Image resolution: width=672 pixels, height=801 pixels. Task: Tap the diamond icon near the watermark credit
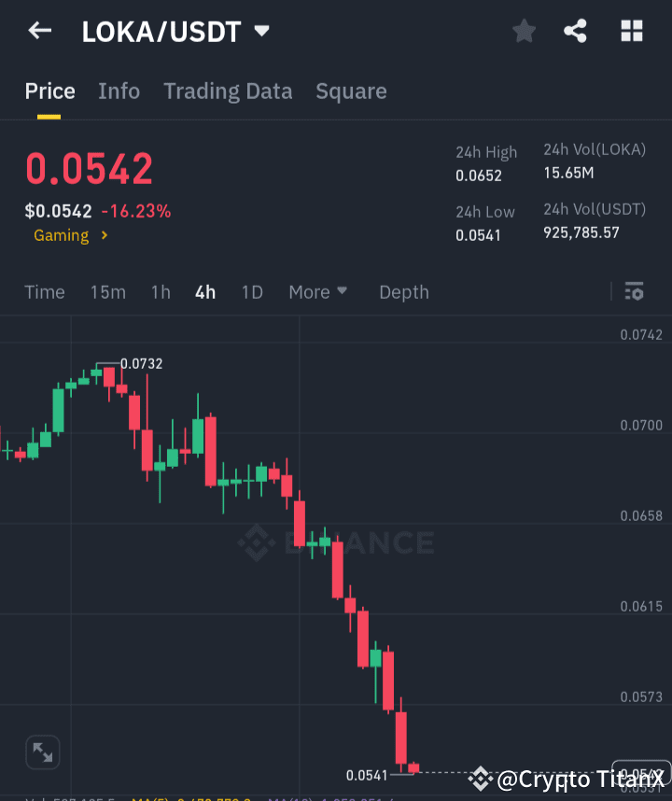(x=481, y=776)
